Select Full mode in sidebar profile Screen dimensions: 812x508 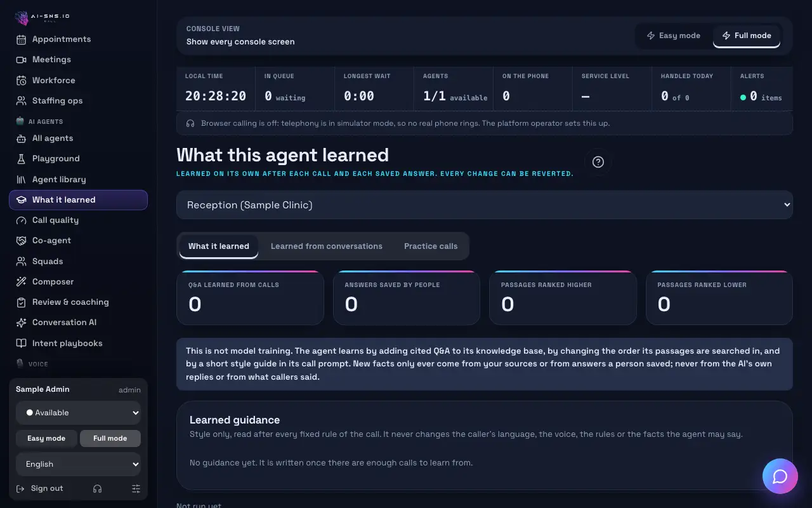tap(110, 438)
